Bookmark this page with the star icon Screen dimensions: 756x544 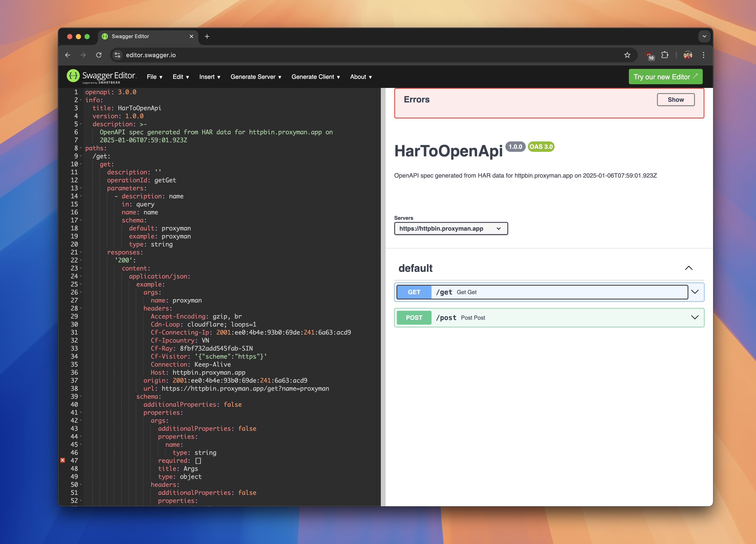coord(627,55)
